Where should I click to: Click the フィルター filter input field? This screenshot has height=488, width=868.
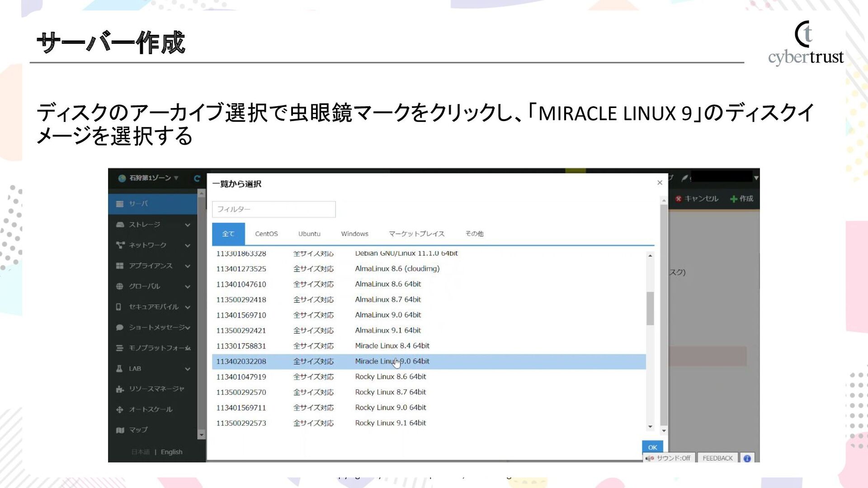click(x=274, y=209)
